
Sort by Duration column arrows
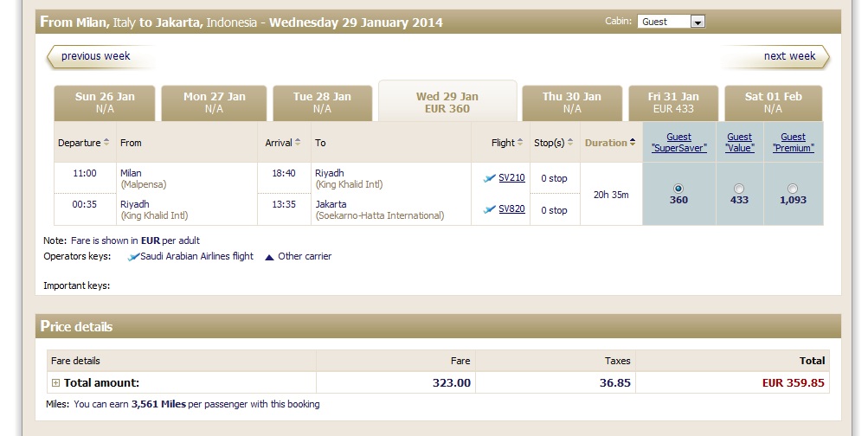click(x=633, y=142)
